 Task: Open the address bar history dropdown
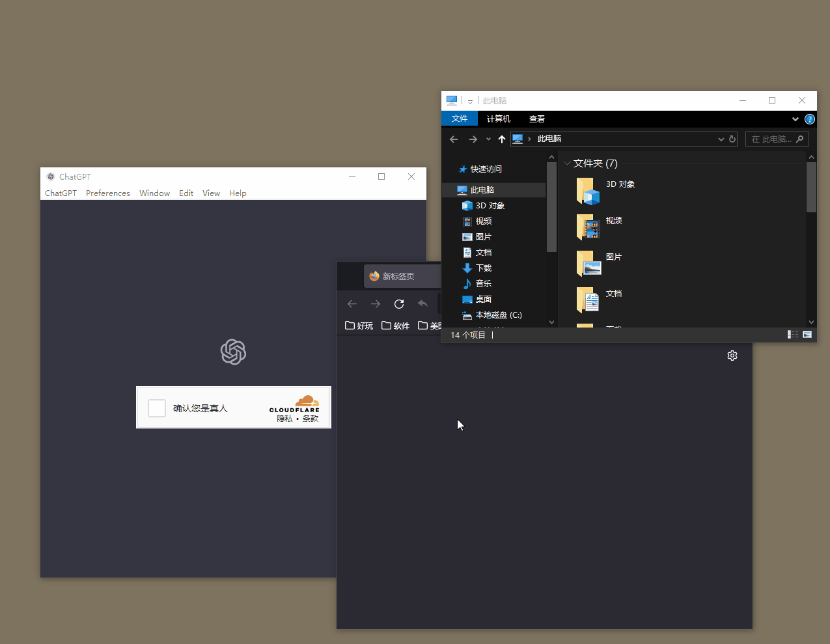point(721,139)
